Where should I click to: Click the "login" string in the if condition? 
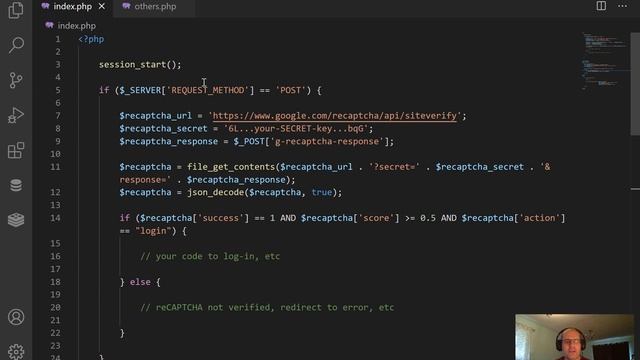pos(153,231)
